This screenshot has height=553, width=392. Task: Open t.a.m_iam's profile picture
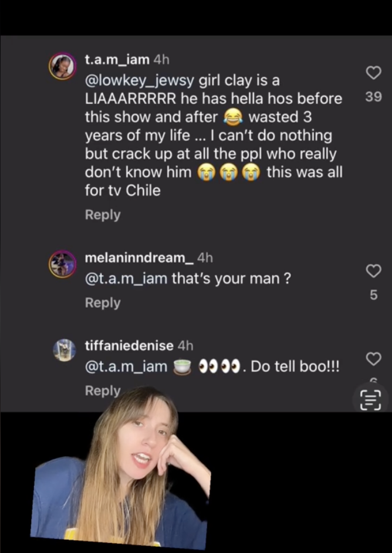pyautogui.click(x=63, y=66)
